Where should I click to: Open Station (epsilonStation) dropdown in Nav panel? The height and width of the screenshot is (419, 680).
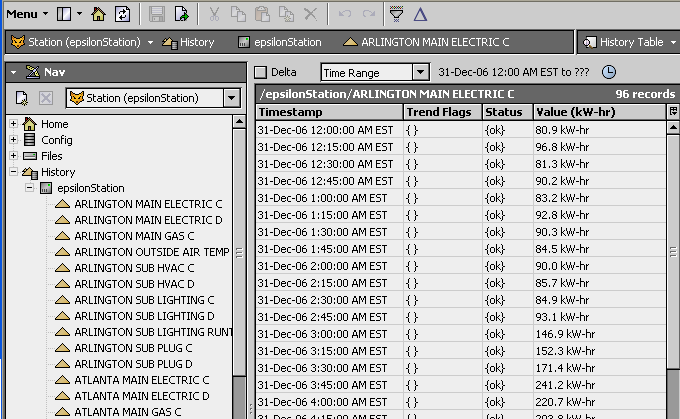154,98
